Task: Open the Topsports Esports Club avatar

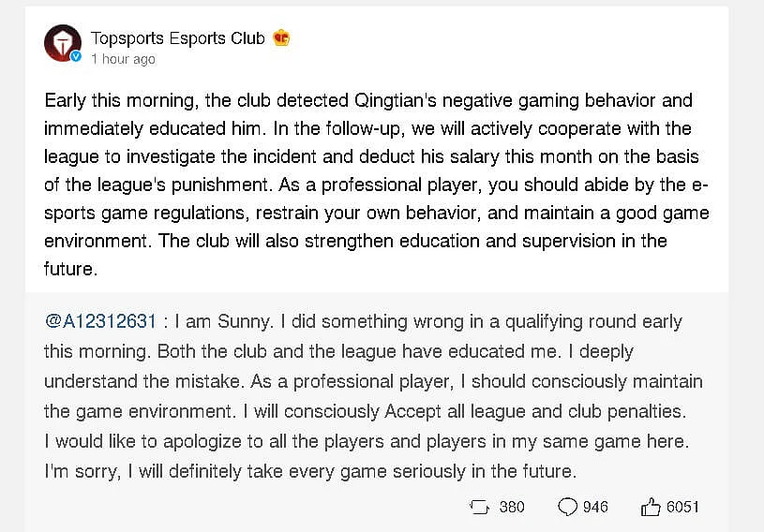Action: [x=63, y=43]
